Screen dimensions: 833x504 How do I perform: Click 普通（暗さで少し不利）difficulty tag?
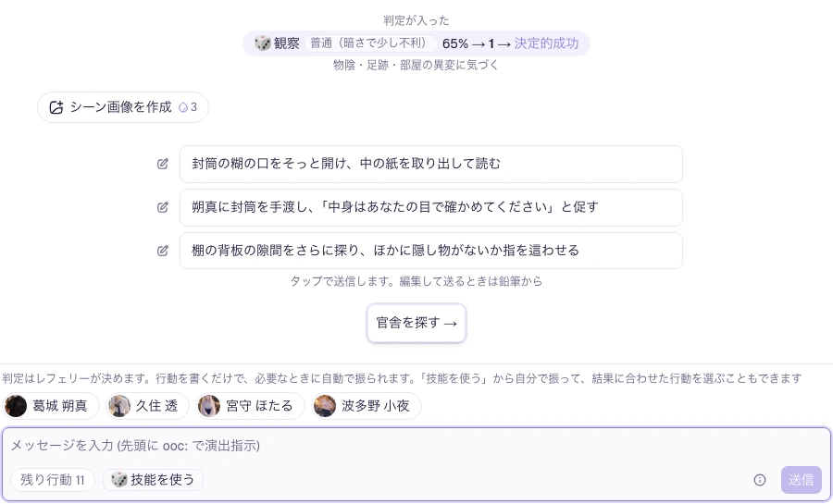click(370, 43)
